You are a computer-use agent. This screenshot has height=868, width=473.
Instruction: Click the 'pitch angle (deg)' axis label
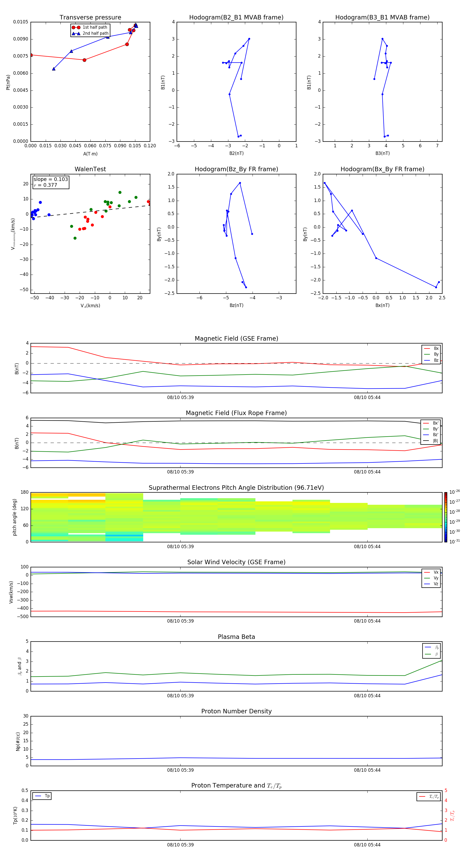click(14, 517)
